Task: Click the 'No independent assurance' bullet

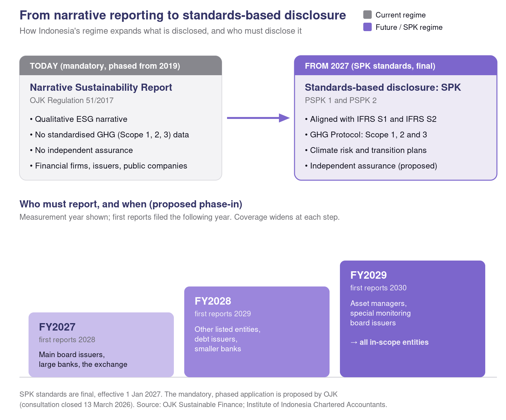Action: [x=81, y=150]
